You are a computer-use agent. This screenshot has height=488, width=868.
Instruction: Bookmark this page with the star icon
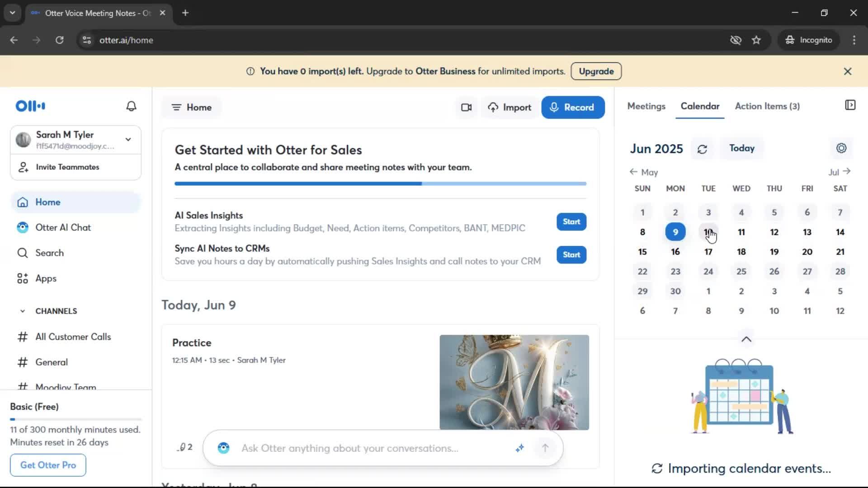756,40
